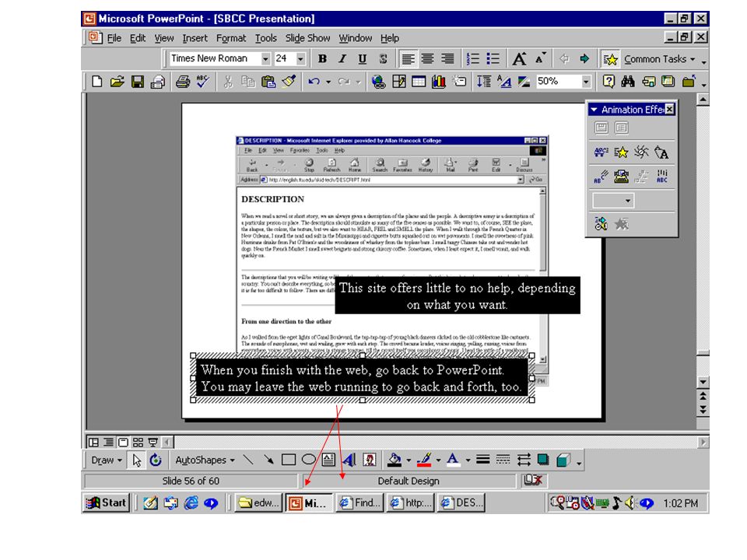Insert Clip Art from the Drawing toolbar
The height and width of the screenshot is (560, 747).
pos(370,460)
